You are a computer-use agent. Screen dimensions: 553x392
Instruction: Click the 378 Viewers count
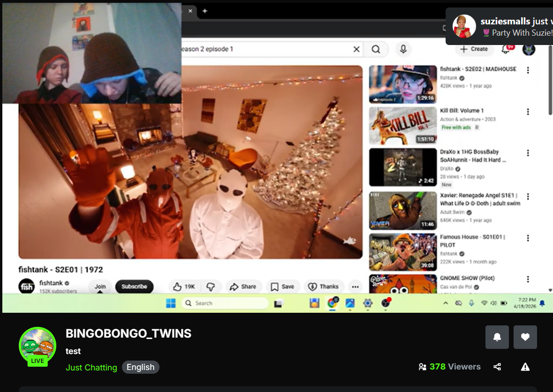click(449, 367)
